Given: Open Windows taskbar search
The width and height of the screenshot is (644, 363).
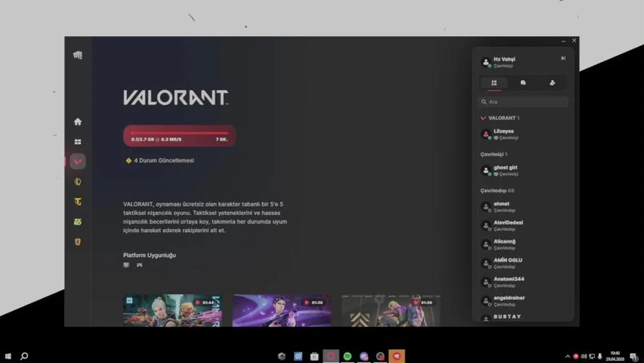Looking at the screenshot, I should click(24, 356).
